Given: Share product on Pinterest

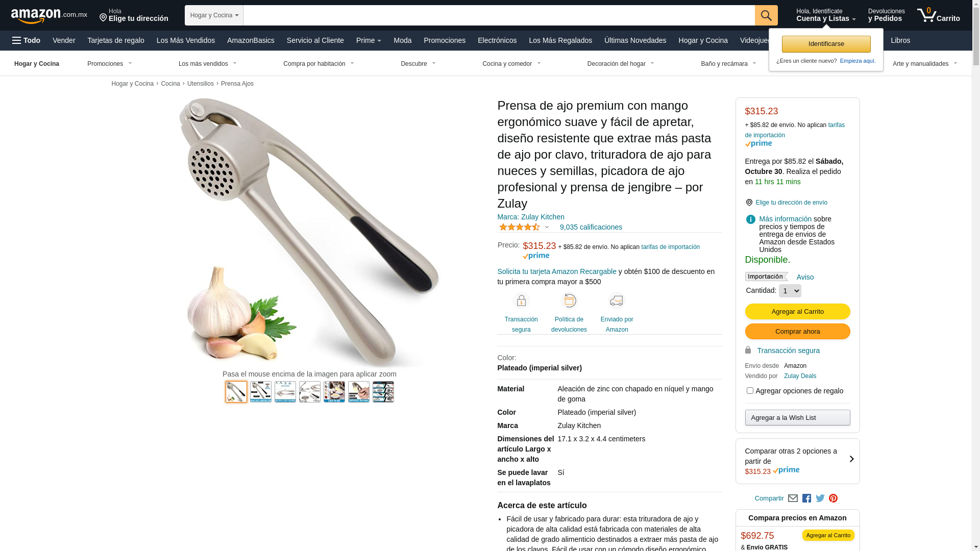Looking at the screenshot, I should pyautogui.click(x=834, y=498).
